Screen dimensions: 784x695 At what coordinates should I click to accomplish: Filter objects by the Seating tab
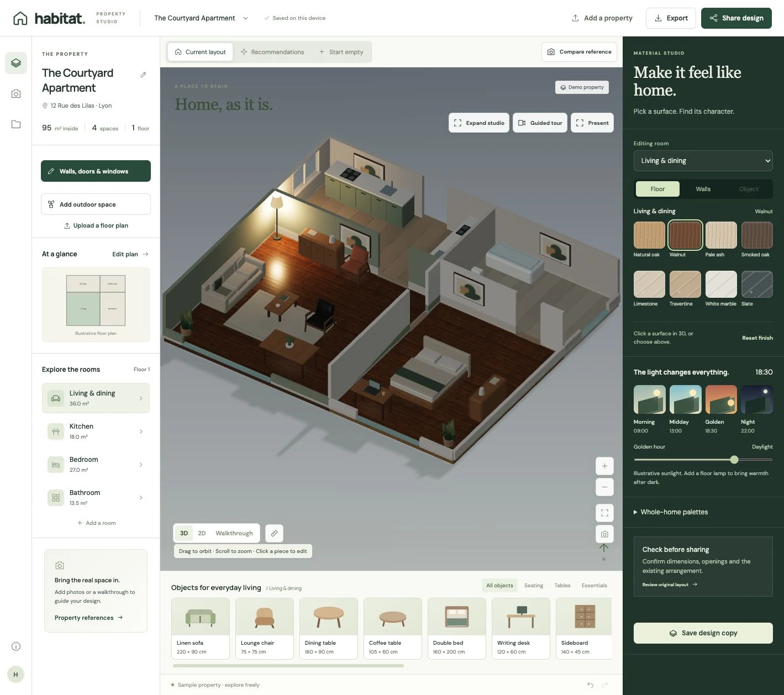click(x=534, y=586)
